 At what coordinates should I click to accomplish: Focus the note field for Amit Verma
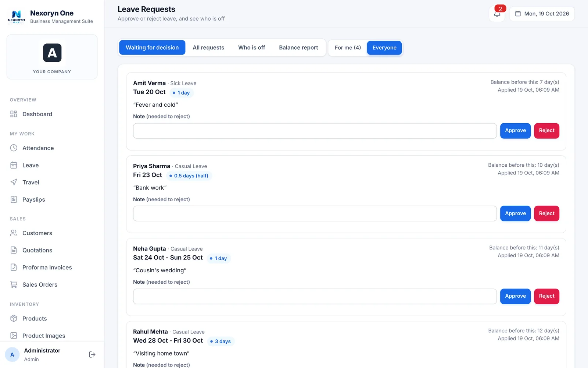pyautogui.click(x=315, y=131)
